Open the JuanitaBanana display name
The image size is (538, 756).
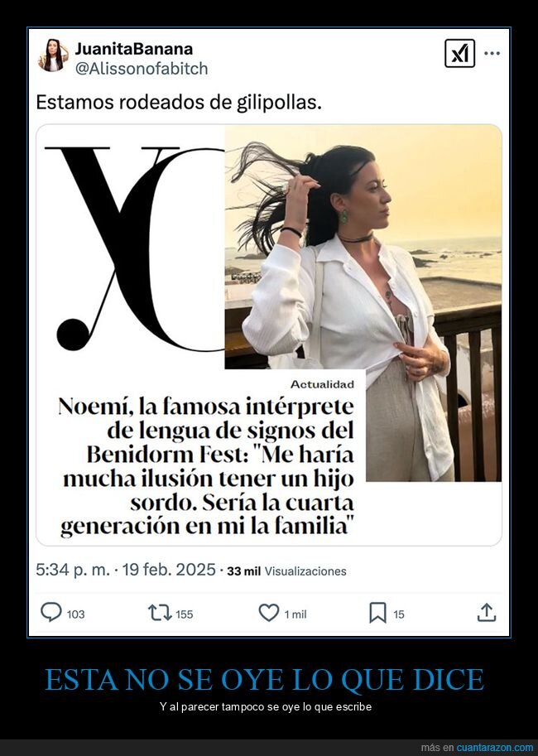click(x=134, y=48)
